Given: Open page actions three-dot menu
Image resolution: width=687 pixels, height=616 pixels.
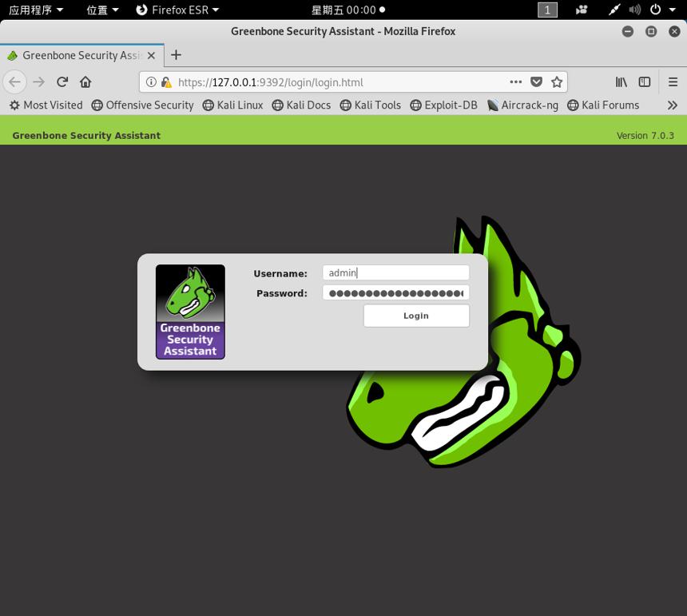Looking at the screenshot, I should tap(516, 82).
